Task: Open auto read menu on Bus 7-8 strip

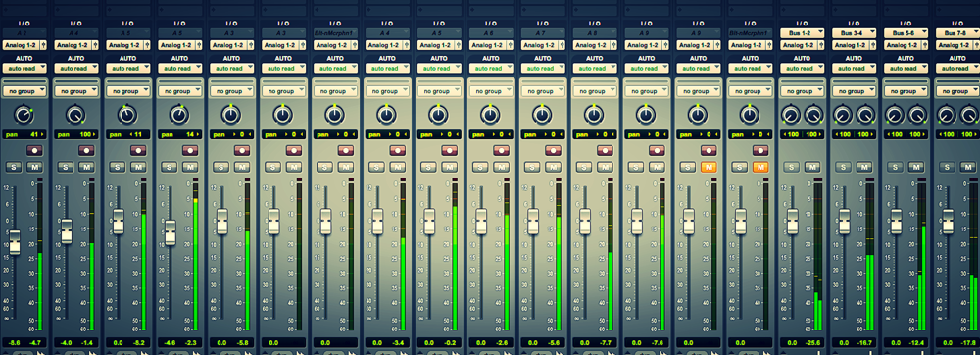Action: (x=957, y=68)
